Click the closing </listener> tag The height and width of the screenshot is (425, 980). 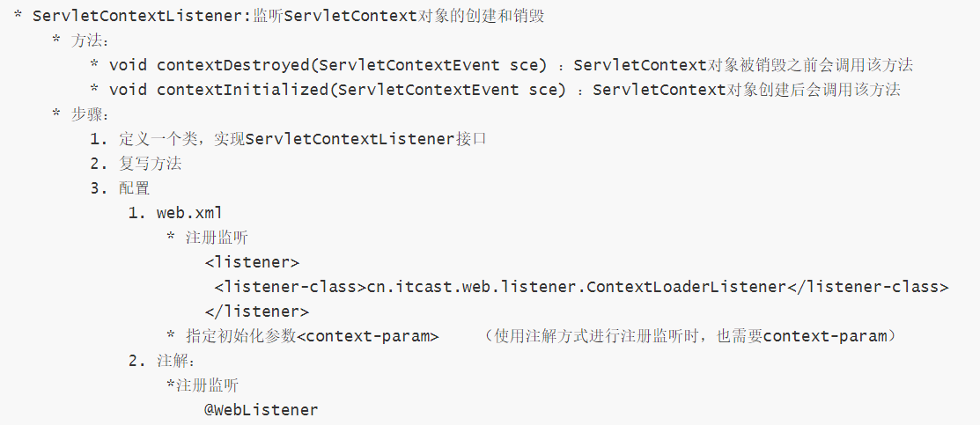257,311
